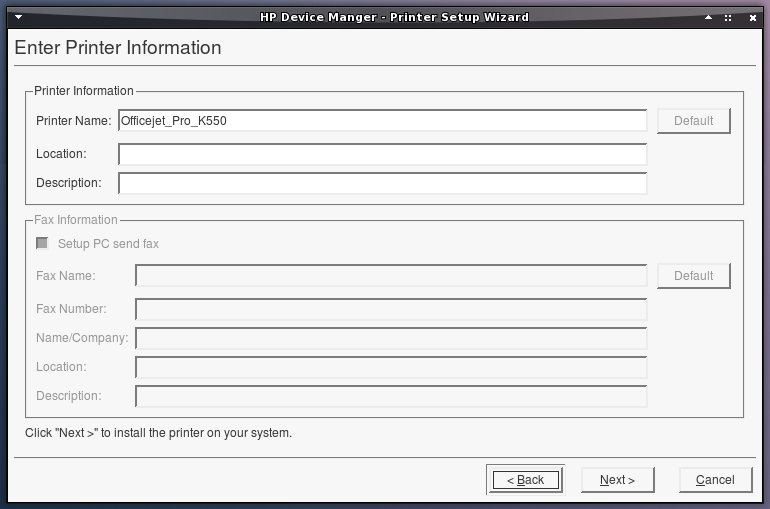Cancel the printer setup wizard
Viewport: 770px width, 509px height.
point(715,480)
